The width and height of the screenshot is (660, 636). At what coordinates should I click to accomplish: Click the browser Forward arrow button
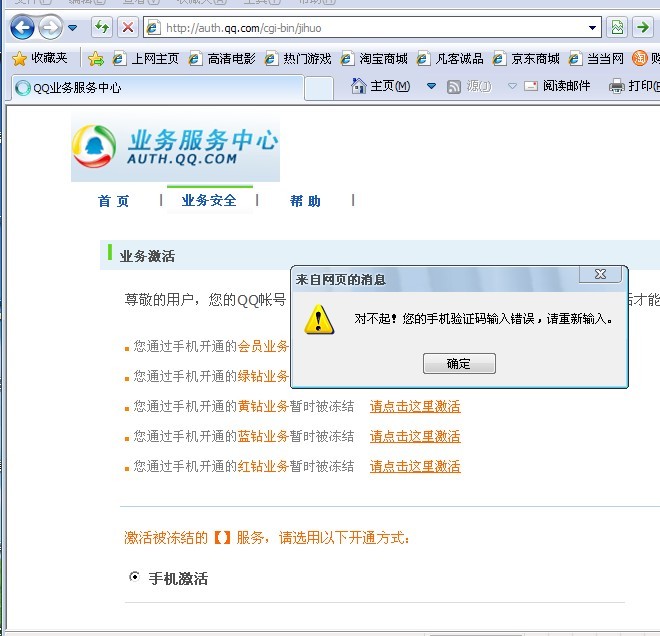point(50,28)
